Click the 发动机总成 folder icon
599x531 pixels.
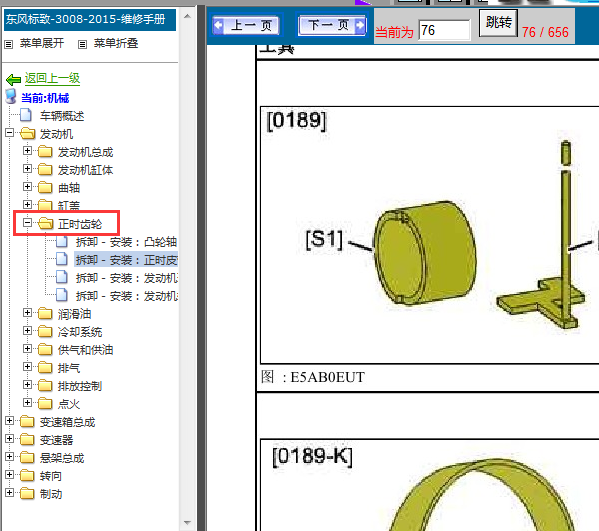tap(45, 152)
